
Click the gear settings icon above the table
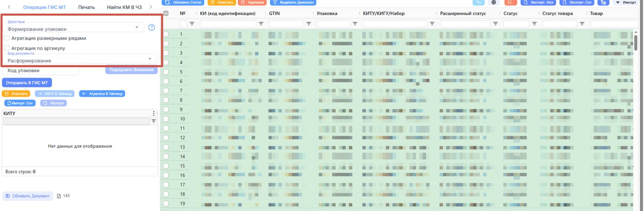tap(494, 2)
